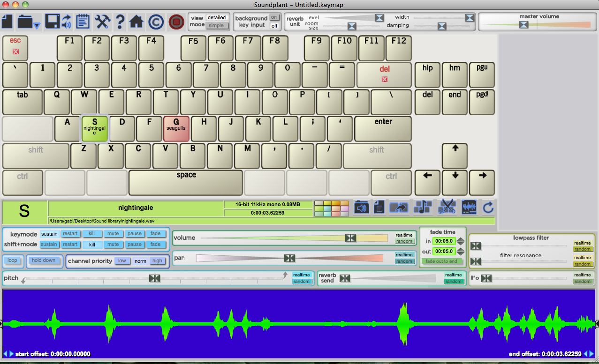
Task: Click the file copy icon in the key toolbar
Action: point(379,207)
